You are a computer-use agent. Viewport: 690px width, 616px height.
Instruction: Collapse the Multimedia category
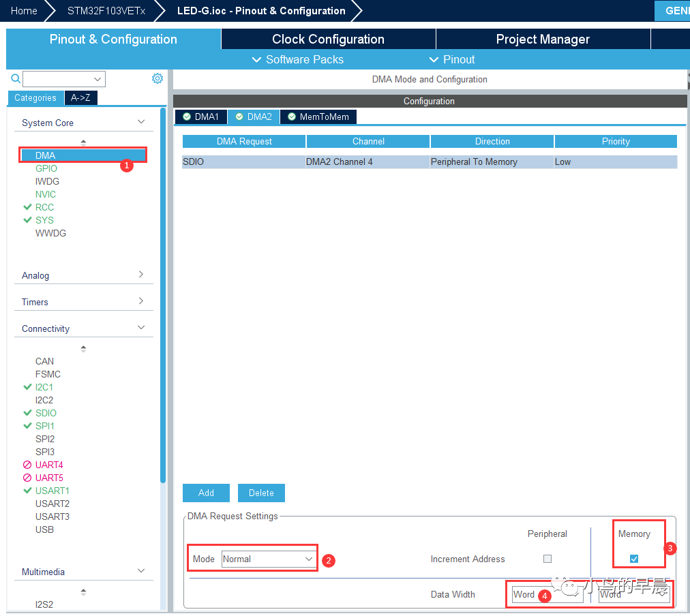[141, 571]
